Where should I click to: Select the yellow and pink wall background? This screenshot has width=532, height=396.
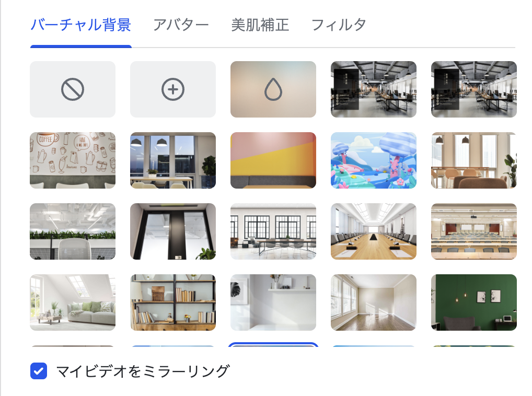pyautogui.click(x=273, y=160)
